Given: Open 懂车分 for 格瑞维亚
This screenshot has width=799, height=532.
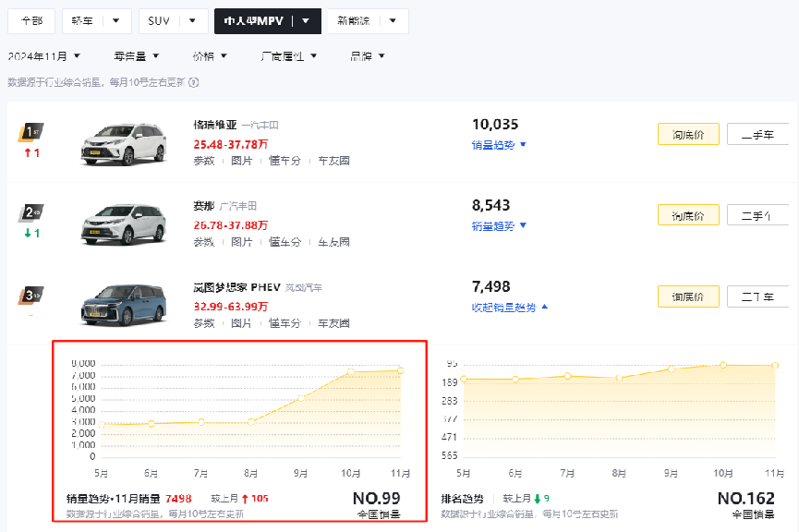Looking at the screenshot, I should pyautogui.click(x=284, y=161).
